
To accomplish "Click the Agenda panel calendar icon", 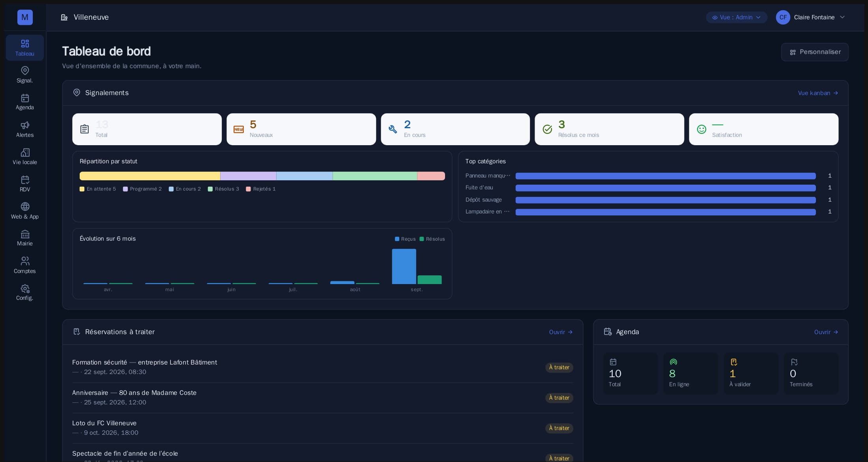I will coord(608,332).
